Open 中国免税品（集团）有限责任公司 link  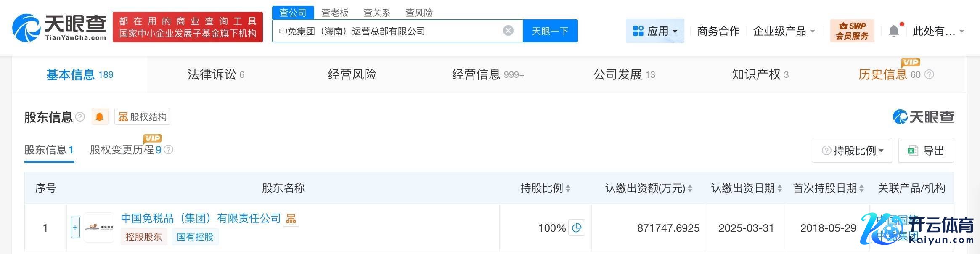point(201,218)
